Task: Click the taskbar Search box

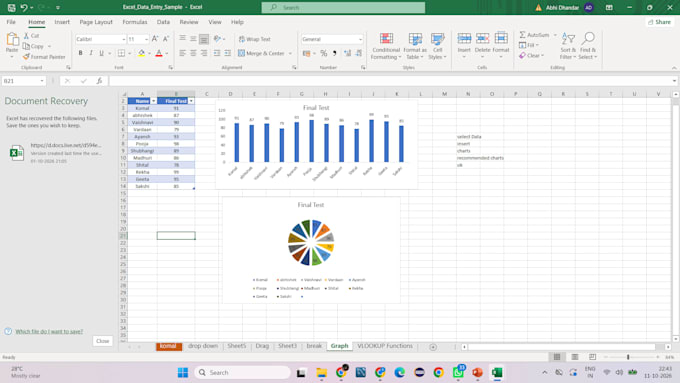Action: [243, 373]
